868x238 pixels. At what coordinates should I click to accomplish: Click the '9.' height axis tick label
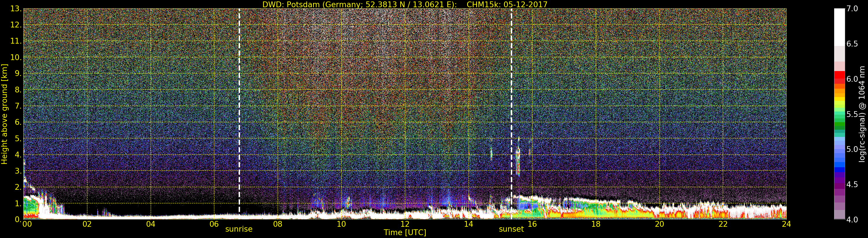(18, 73)
